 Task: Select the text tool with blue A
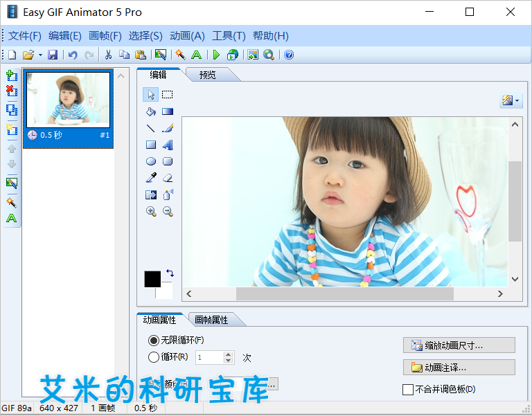(x=168, y=145)
